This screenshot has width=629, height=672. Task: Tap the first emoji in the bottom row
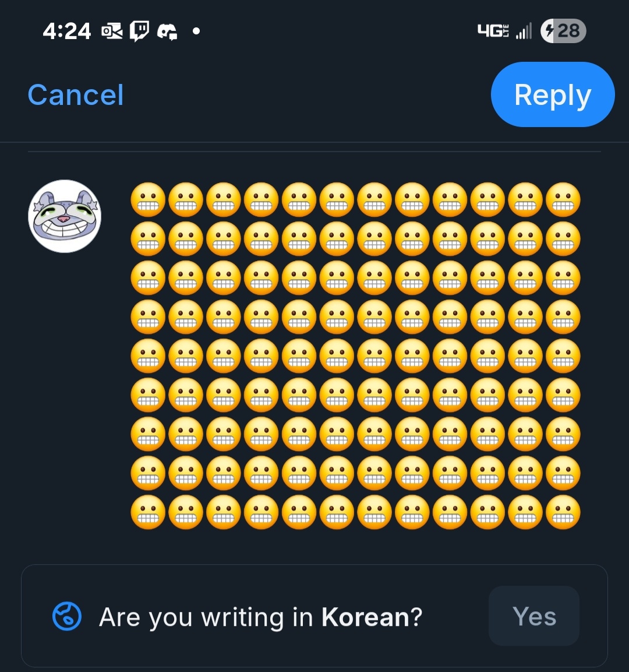[x=148, y=512]
